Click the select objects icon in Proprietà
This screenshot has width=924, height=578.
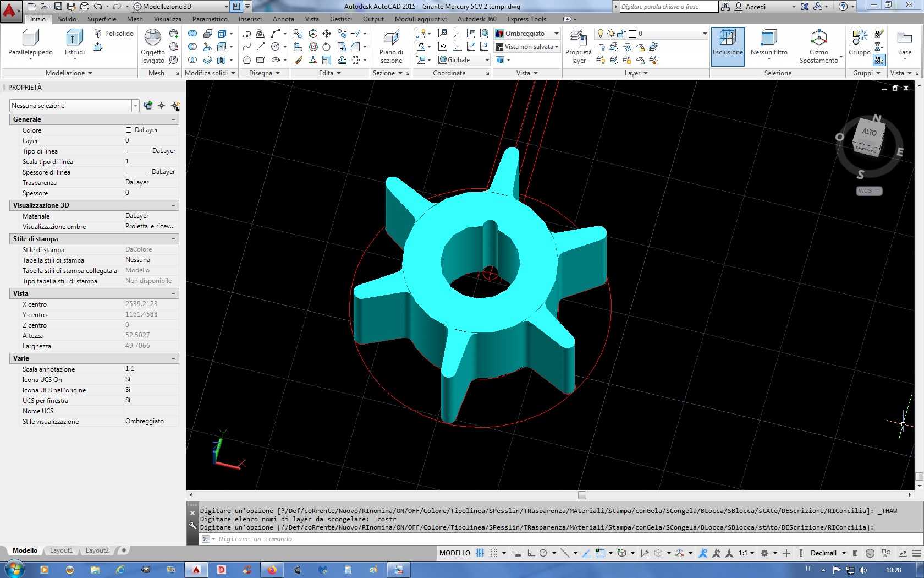click(x=161, y=106)
